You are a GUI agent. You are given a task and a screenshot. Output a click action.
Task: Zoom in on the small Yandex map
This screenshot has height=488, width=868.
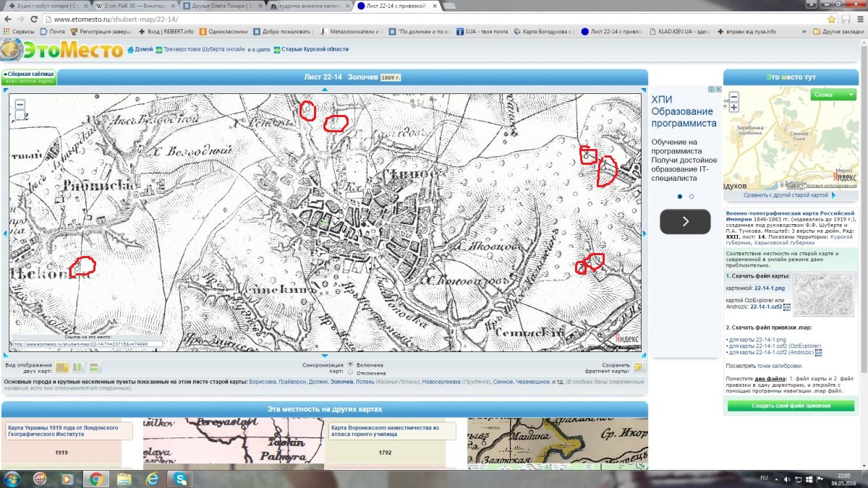click(733, 107)
